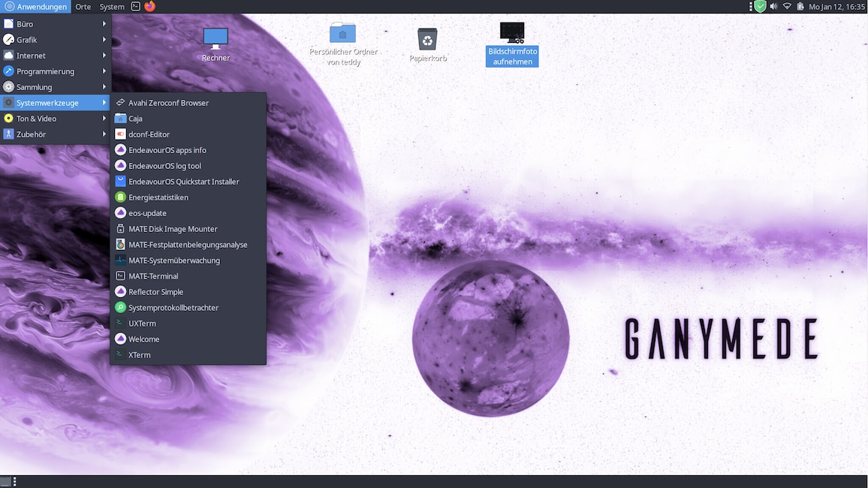The height and width of the screenshot is (488, 868).
Task: Click the eos-update icon
Action: click(x=120, y=213)
